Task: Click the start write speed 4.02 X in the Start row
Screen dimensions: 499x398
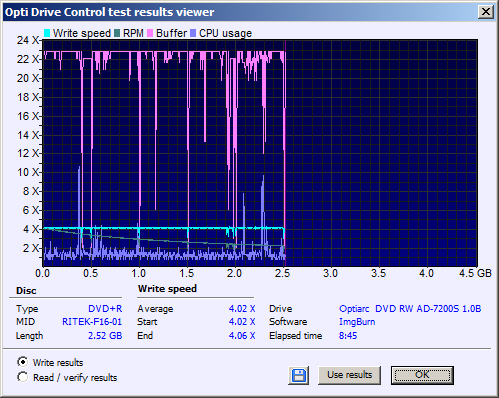Action: pyautogui.click(x=242, y=322)
